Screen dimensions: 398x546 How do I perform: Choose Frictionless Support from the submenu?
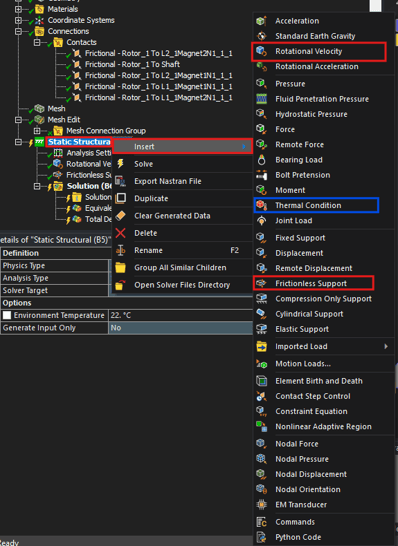point(311,283)
